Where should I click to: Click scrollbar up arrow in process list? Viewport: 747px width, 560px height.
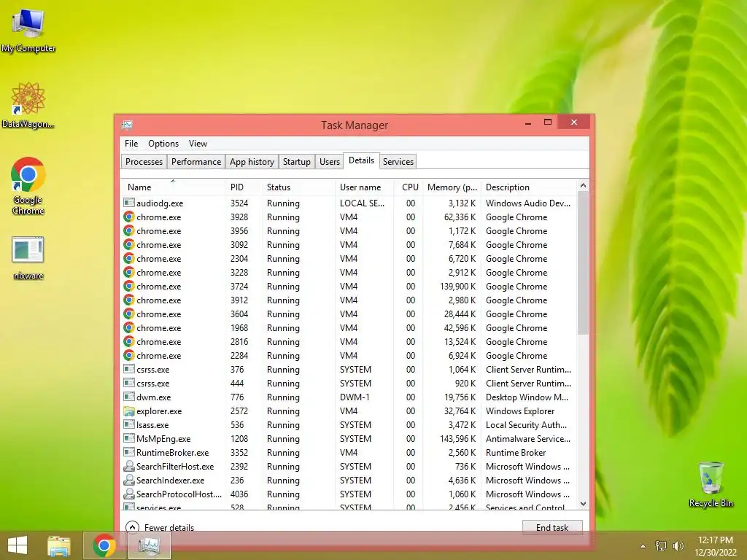coord(583,185)
